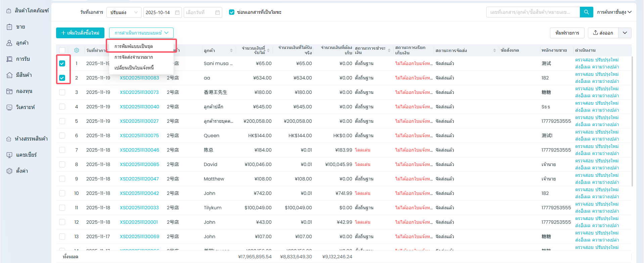Open dropdown arrow beside ส่งออก button
Image resolution: width=644 pixels, height=263 pixels.
point(625,33)
